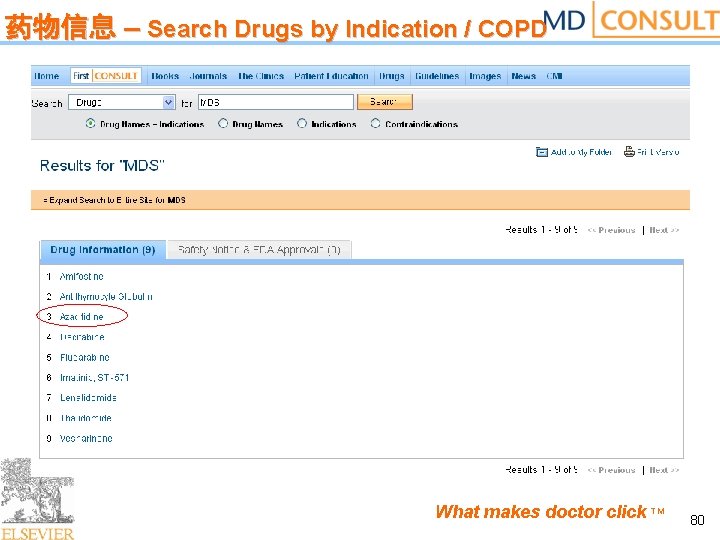This screenshot has width=720, height=540.
Task: Click bottom Next pagination link
Action: point(664,470)
